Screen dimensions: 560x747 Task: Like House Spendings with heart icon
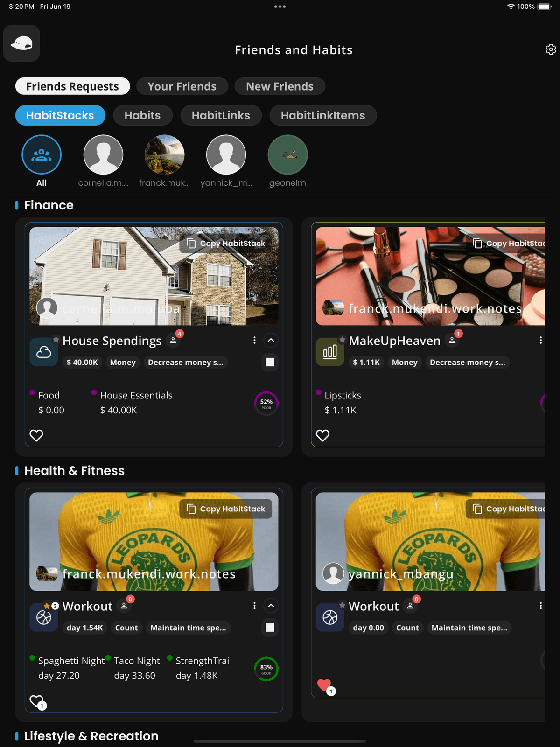coord(36,435)
